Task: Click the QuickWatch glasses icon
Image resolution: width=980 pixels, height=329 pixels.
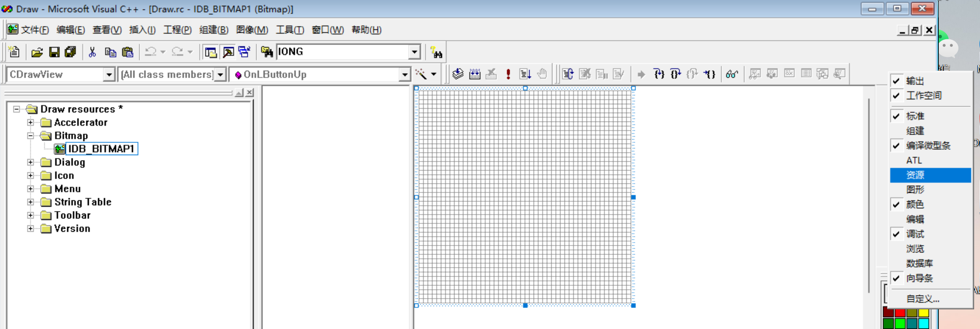Action: pos(732,74)
